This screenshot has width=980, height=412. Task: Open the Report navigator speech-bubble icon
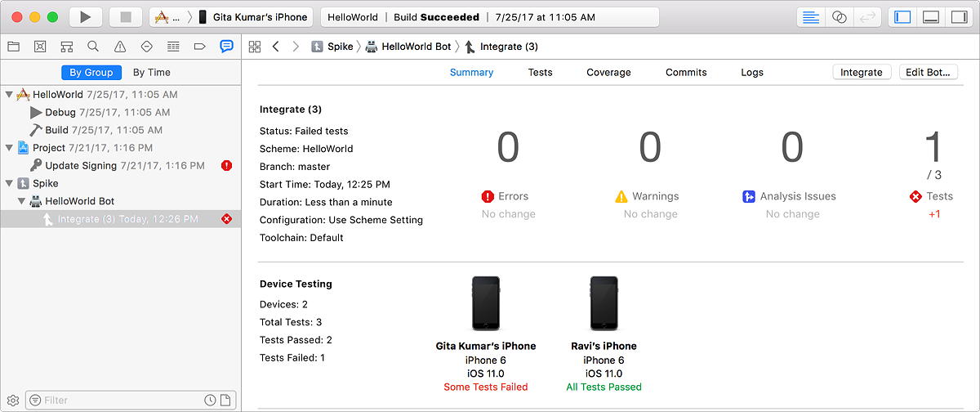point(226,47)
